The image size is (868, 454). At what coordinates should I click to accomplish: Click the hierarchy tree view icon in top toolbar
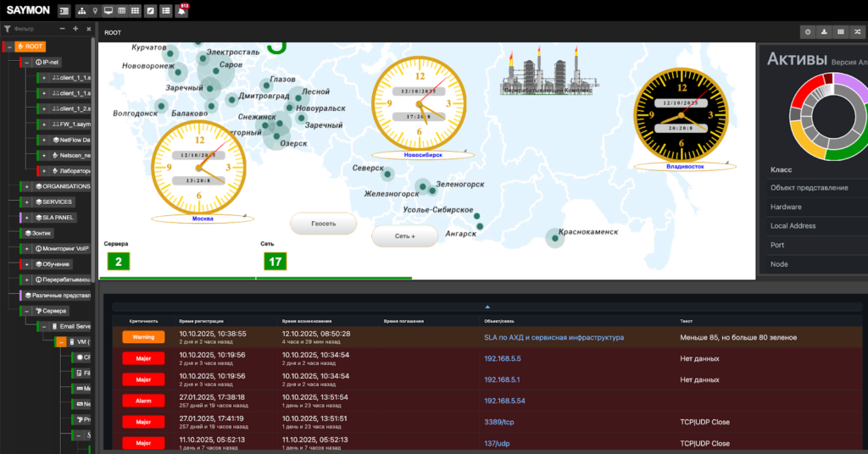coord(81,11)
